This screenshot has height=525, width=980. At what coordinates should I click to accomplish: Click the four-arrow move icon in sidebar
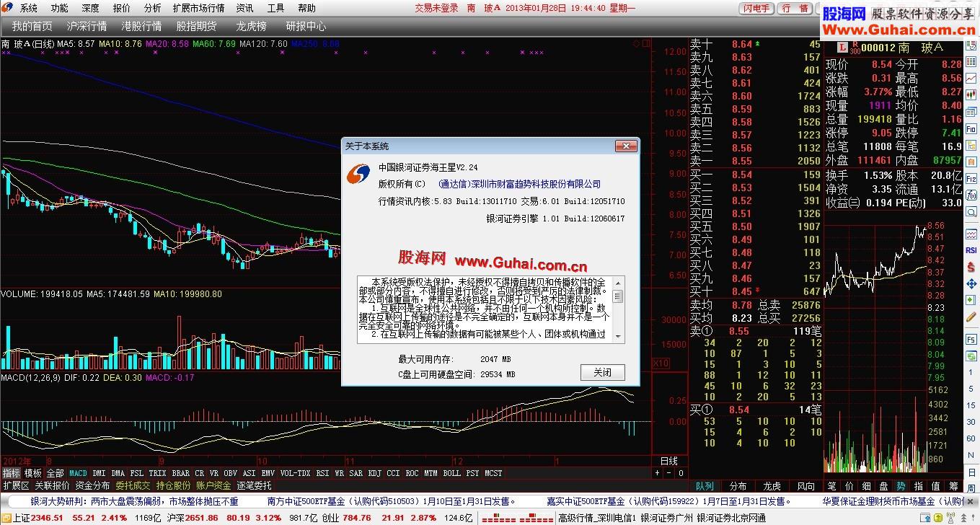click(971, 285)
